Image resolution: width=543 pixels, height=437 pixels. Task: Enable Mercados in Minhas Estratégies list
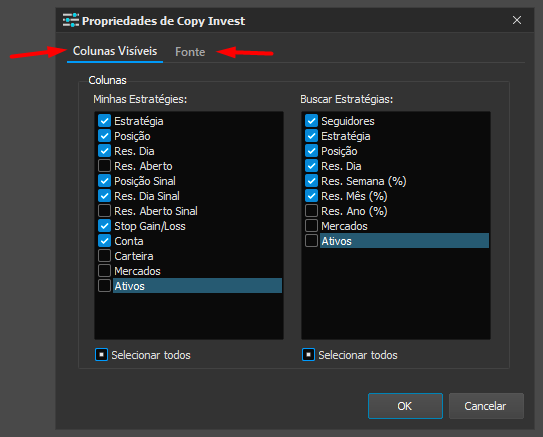(x=104, y=270)
